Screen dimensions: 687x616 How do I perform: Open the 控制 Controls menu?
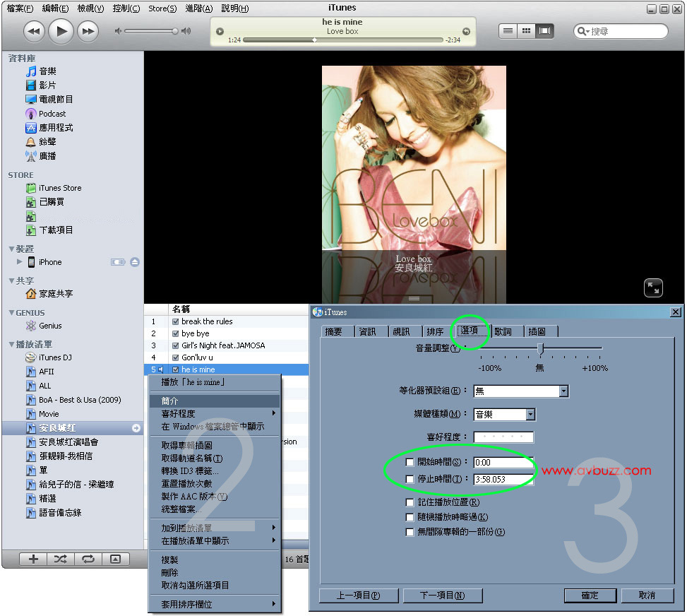(126, 8)
